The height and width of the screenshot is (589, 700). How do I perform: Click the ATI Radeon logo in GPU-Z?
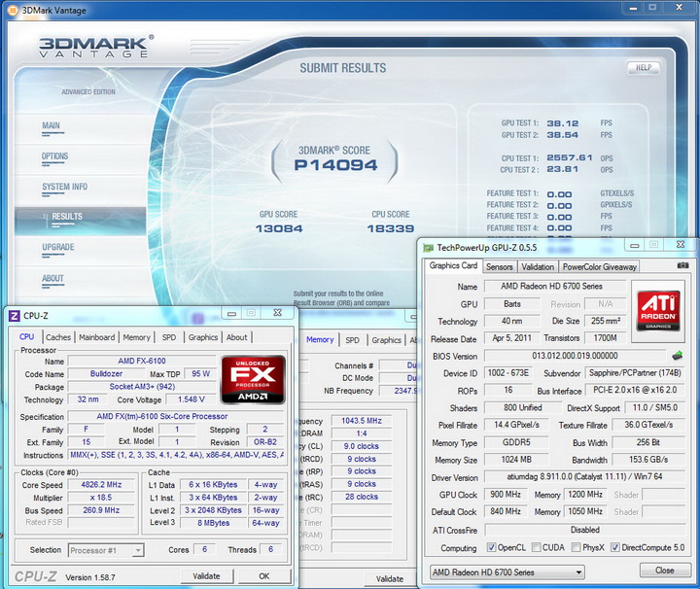[658, 311]
